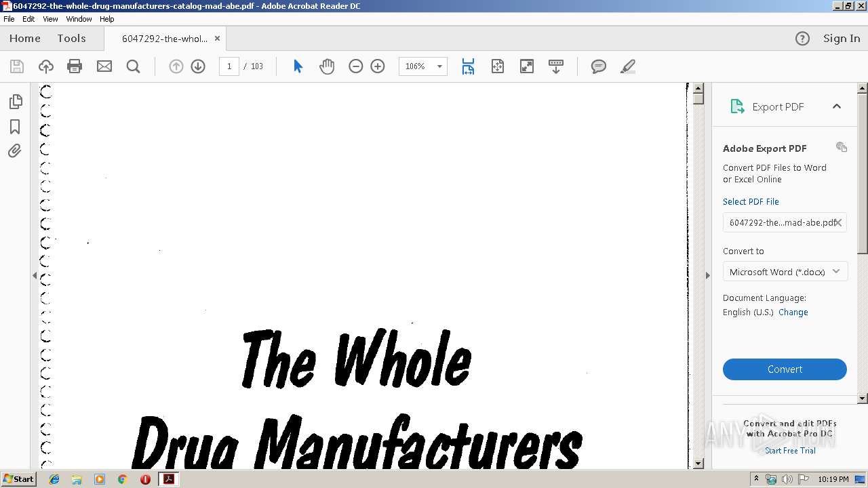
Task: Change the document language link
Action: pyautogui.click(x=793, y=312)
